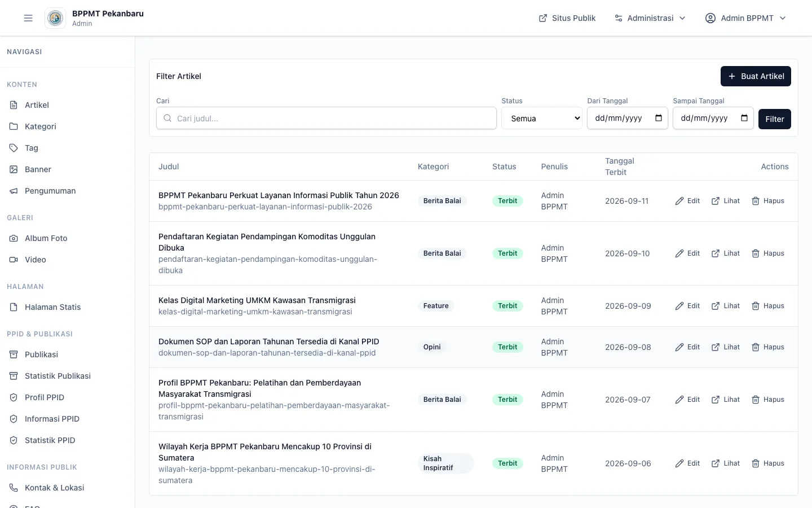Click the Terbit status for 2026-09-06 row
This screenshot has width=812, height=508.
click(507, 463)
